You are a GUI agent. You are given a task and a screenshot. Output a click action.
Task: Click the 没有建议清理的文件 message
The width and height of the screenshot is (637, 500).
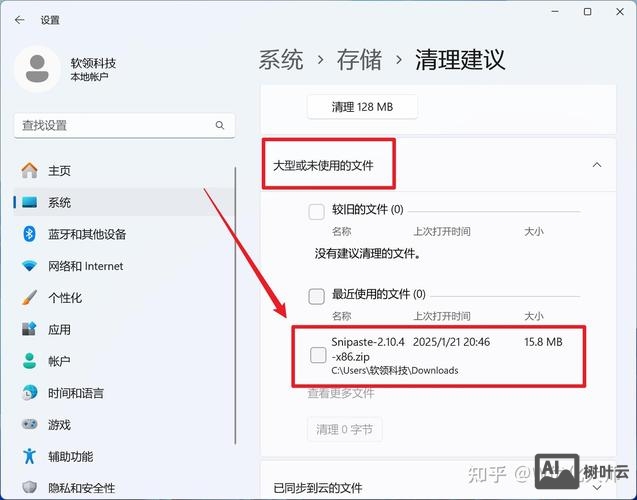tap(368, 254)
